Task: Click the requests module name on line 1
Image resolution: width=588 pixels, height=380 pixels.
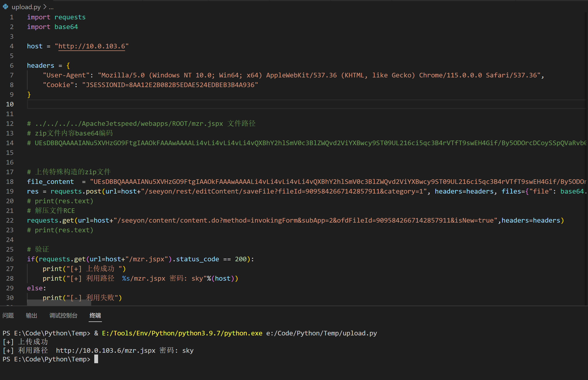Action: click(70, 17)
